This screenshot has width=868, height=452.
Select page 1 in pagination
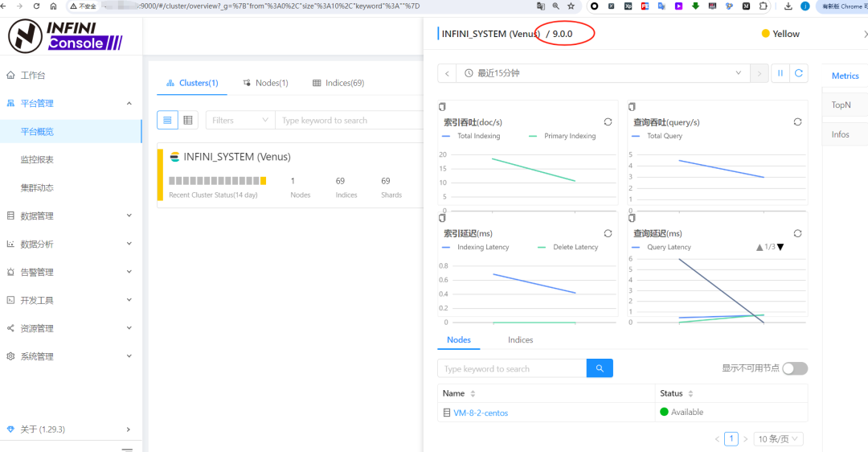click(731, 438)
